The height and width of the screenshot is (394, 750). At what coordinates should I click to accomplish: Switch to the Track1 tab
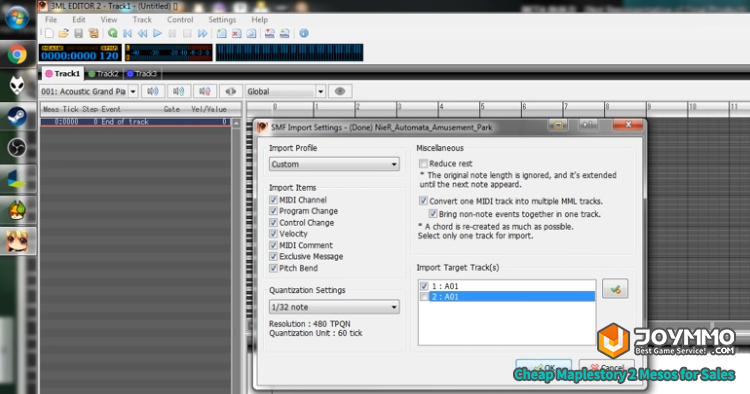click(63, 74)
